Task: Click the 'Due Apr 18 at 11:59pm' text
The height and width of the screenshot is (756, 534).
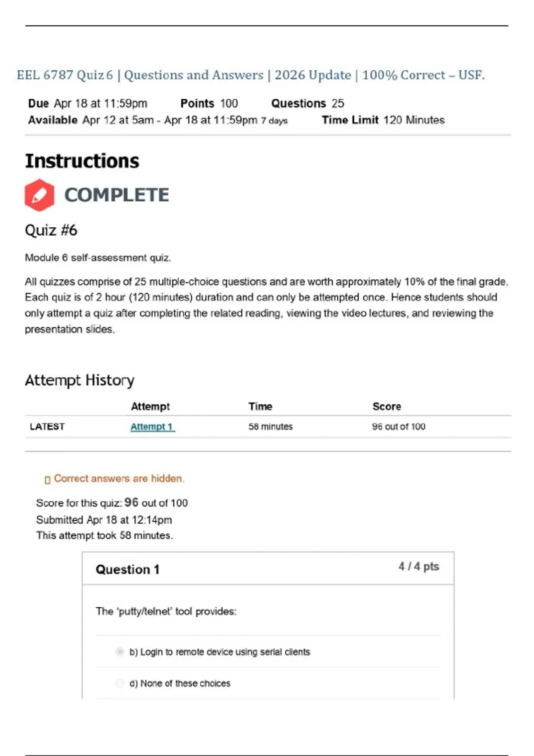Action: click(87, 104)
